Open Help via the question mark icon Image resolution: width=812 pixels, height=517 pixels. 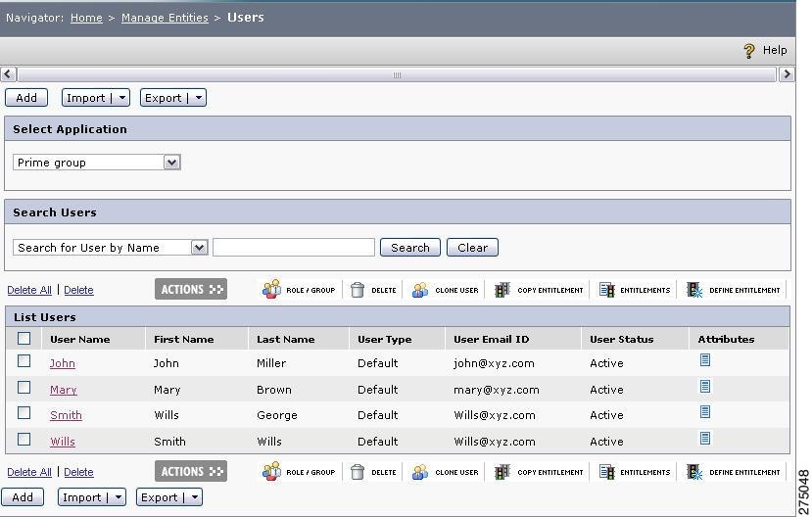click(748, 51)
